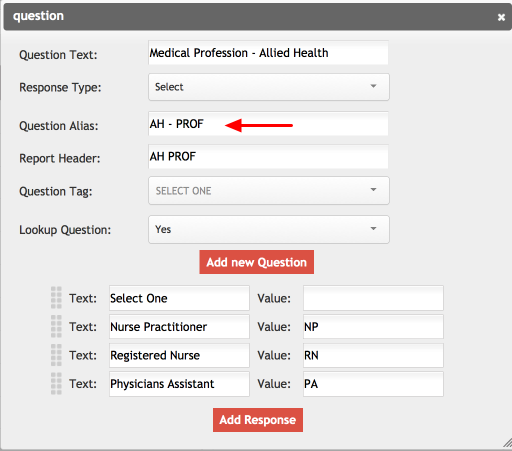Open the Lookup Question dropdown
Screen dimensions: 512x451
(x=269, y=229)
